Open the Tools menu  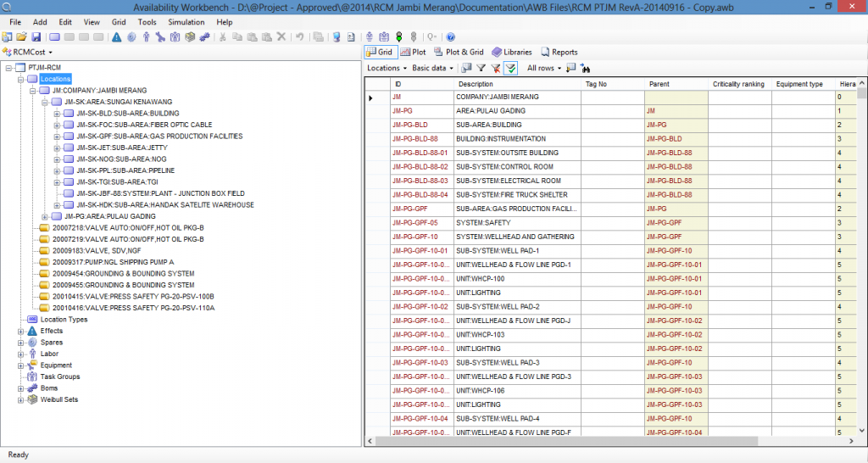(x=147, y=22)
